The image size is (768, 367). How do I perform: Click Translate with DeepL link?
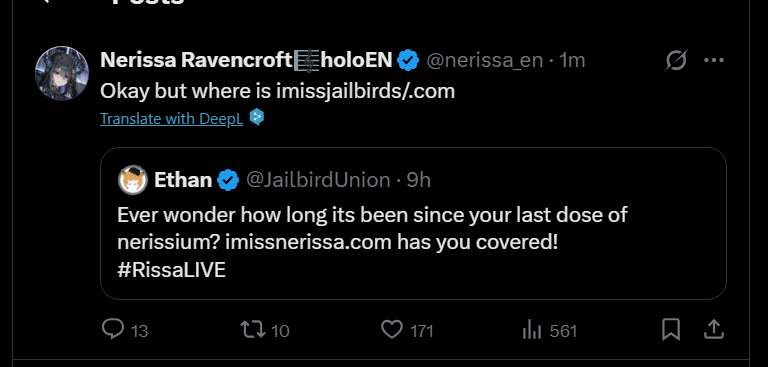[171, 119]
